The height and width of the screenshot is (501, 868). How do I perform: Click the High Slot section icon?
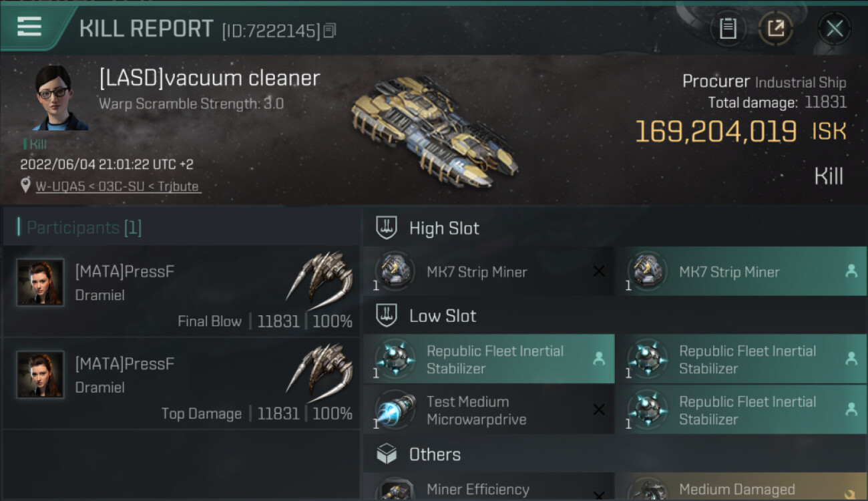[387, 228]
